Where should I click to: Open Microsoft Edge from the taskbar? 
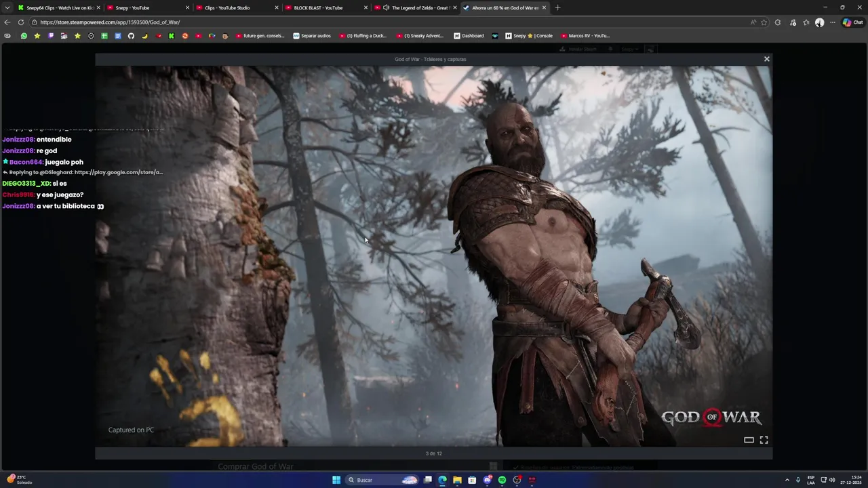442,480
